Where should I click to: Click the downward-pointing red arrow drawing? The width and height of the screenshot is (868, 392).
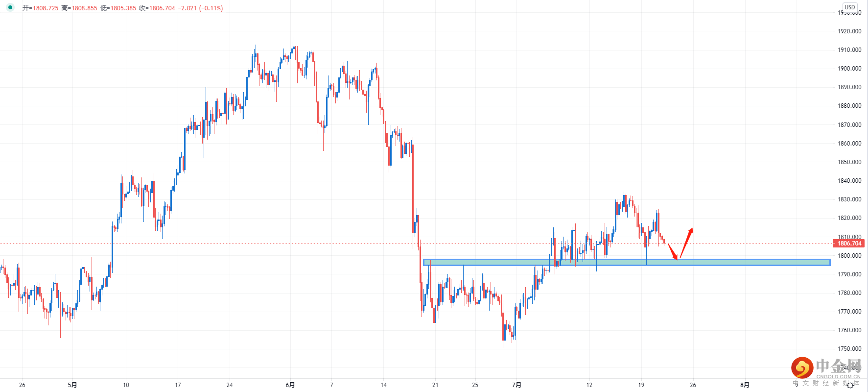click(673, 251)
